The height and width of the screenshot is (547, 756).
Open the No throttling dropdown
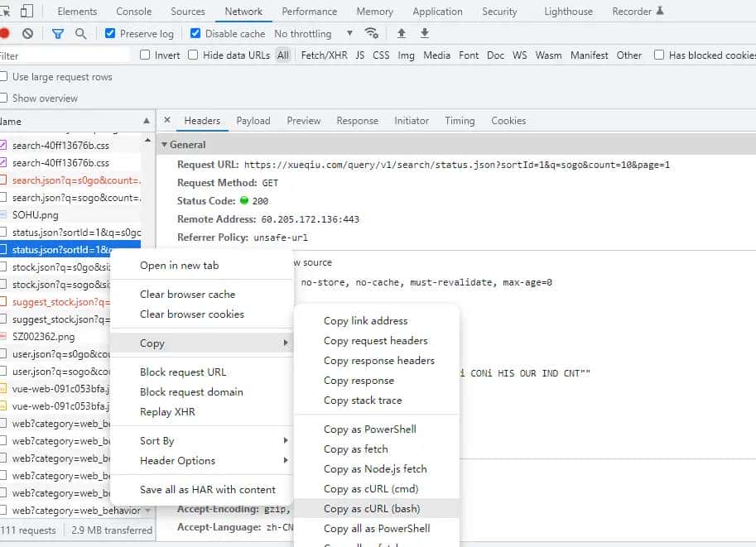coord(313,34)
